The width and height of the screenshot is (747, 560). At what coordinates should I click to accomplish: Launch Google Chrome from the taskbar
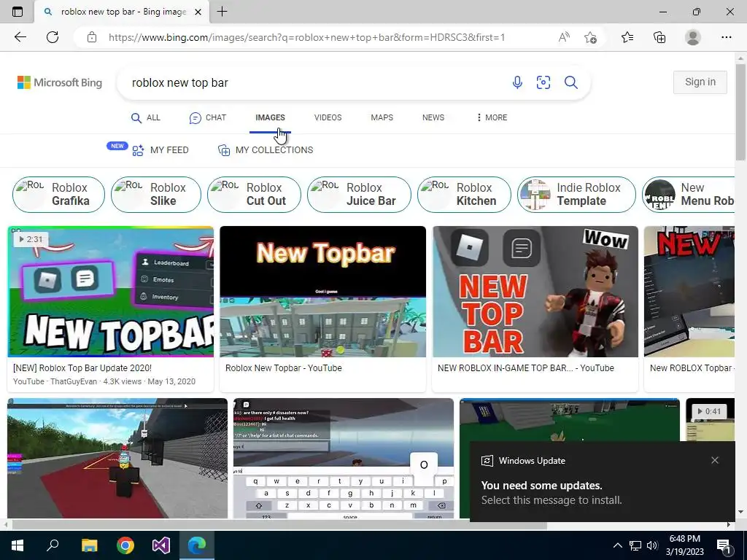click(125, 545)
